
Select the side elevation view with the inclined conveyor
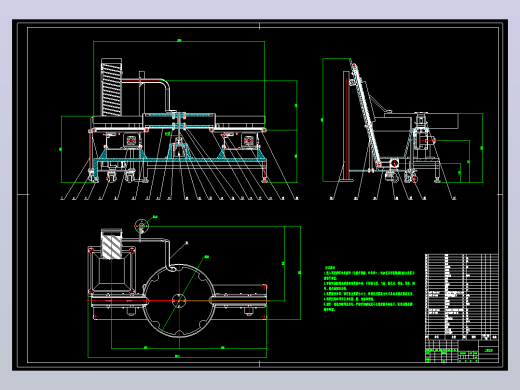point(403,129)
